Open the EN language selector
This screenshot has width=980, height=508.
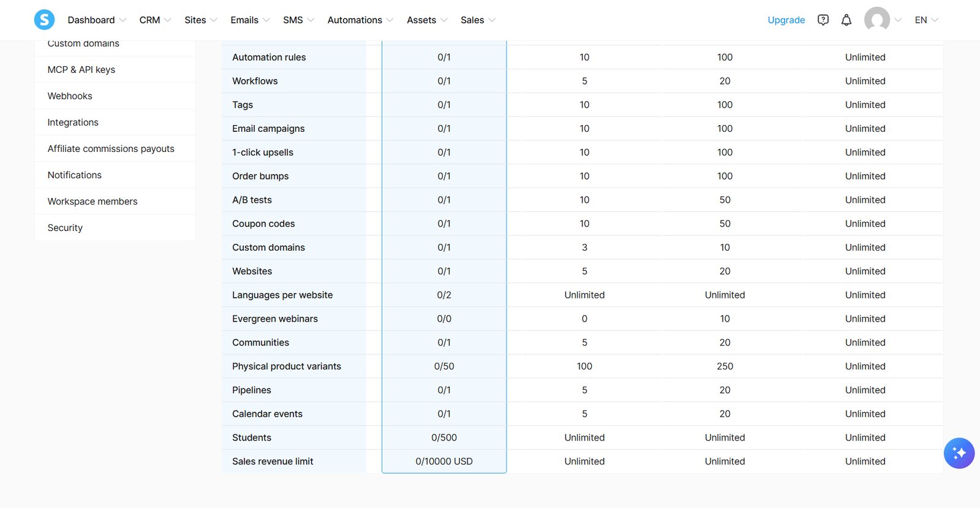[x=926, y=20]
